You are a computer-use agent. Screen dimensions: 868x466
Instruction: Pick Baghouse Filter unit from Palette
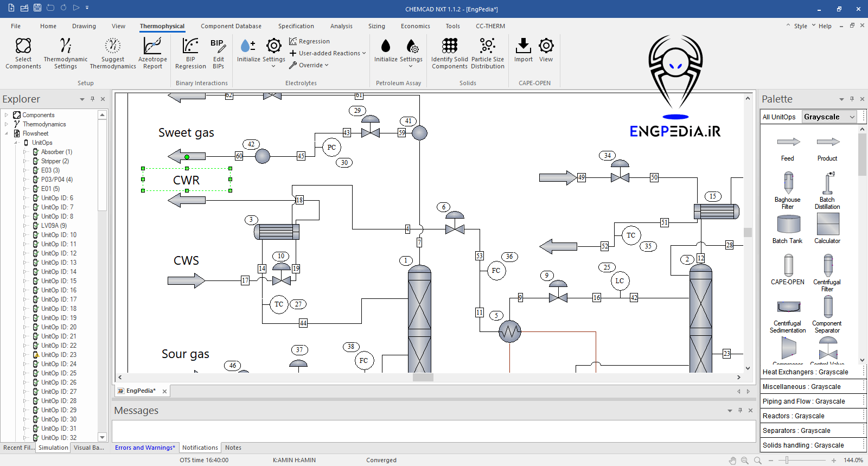pyautogui.click(x=788, y=190)
